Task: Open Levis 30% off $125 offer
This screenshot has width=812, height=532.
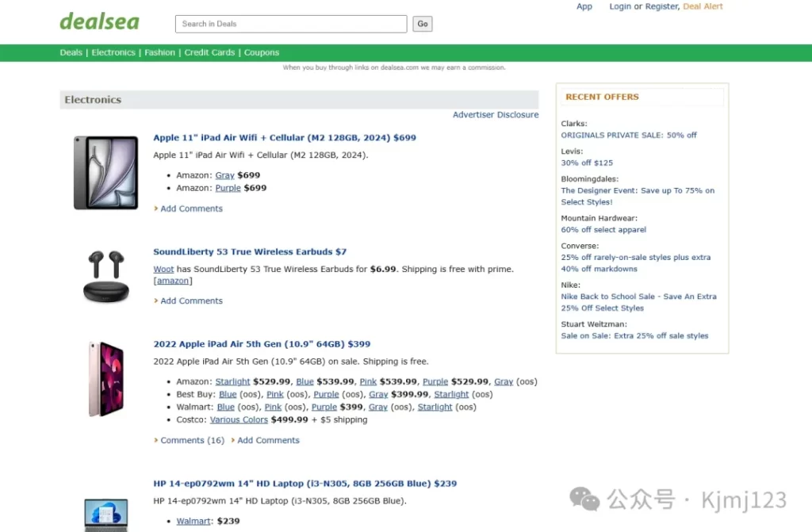Action: point(587,163)
